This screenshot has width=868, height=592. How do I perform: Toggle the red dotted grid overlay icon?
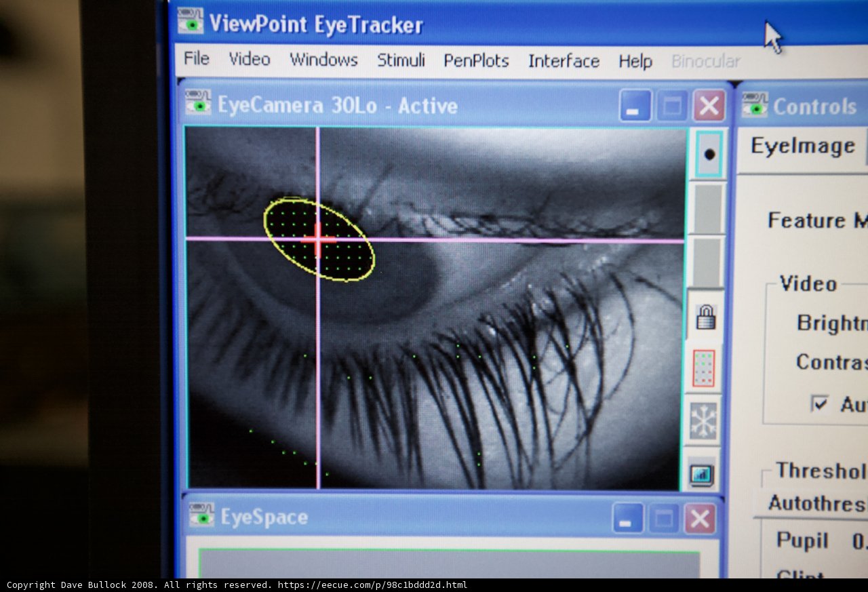tap(704, 368)
